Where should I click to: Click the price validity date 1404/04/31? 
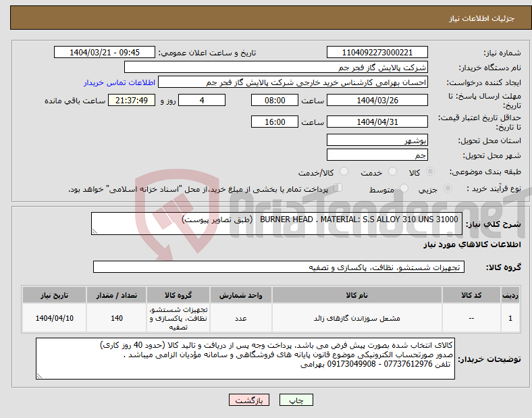pyautogui.click(x=377, y=122)
